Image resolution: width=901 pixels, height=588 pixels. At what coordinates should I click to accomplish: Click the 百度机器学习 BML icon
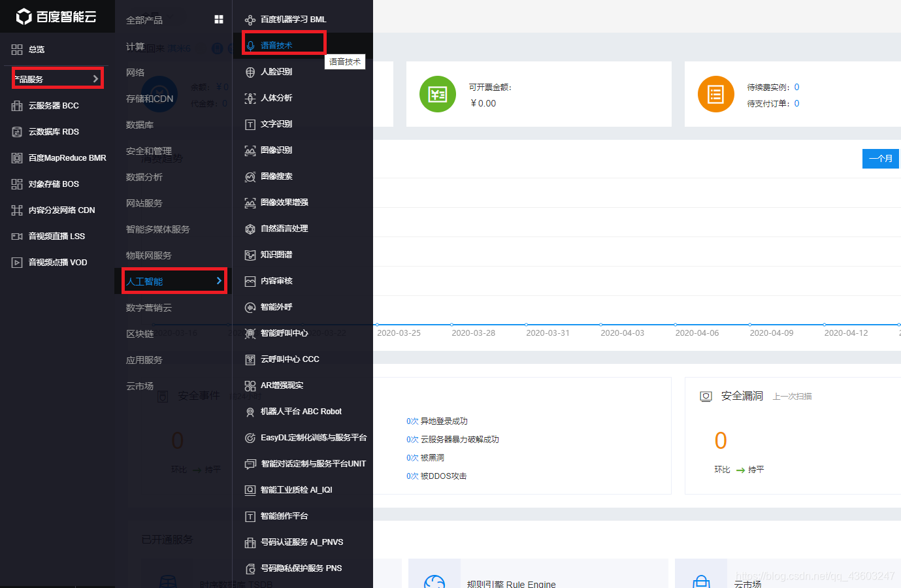250,20
